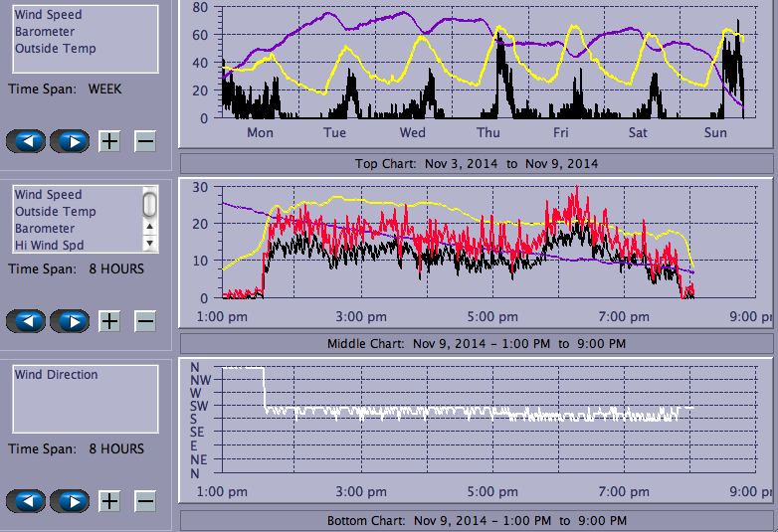Select Barometer in top chart list

(x=44, y=32)
